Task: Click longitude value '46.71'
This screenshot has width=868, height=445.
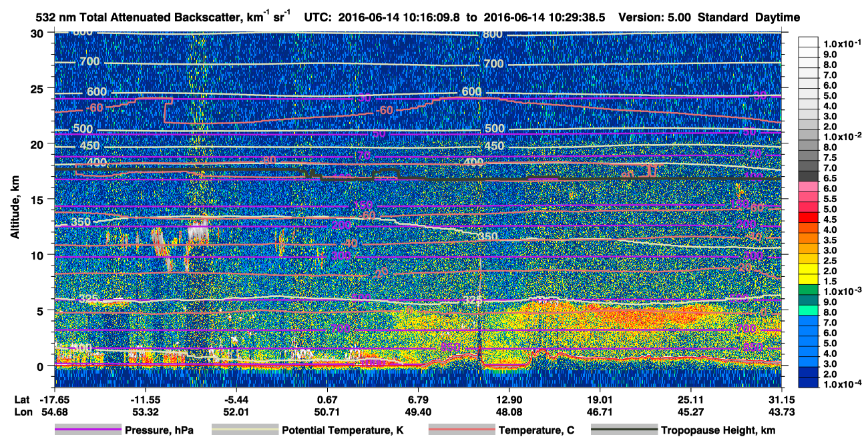Action: 600,412
